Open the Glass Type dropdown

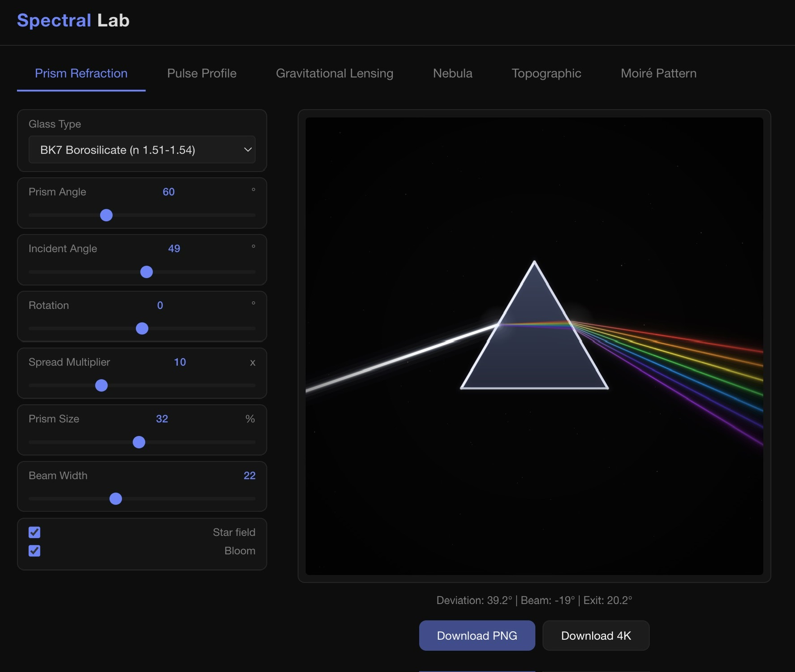pos(142,150)
